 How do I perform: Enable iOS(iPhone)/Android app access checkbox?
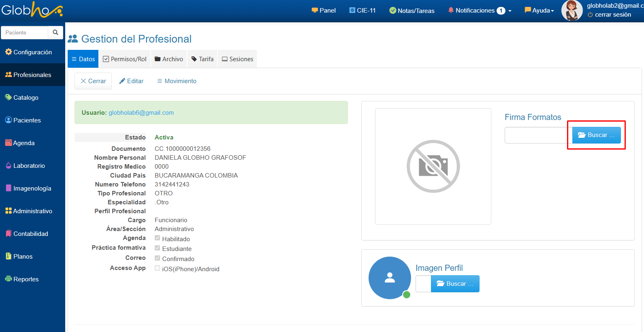(158, 268)
